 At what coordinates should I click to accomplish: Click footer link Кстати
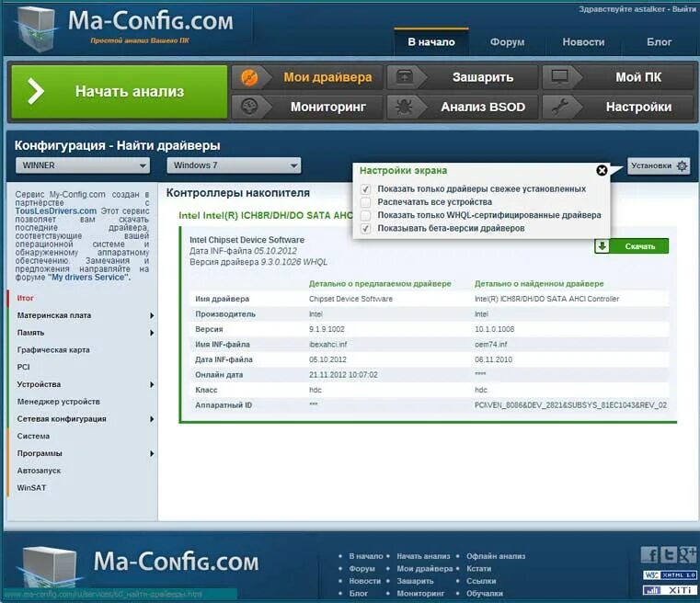pyautogui.click(x=479, y=569)
